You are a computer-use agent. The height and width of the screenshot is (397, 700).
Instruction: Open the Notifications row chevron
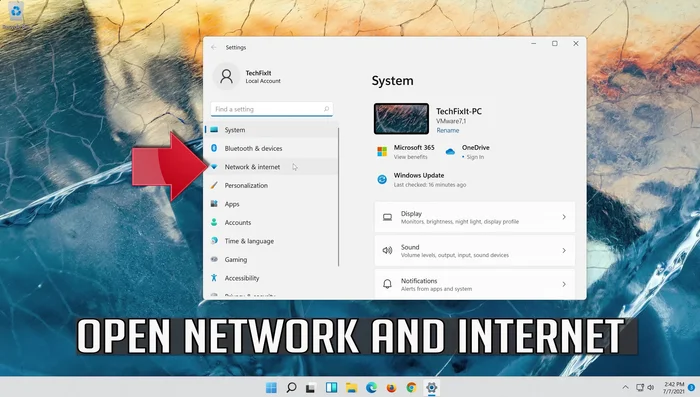pyautogui.click(x=564, y=284)
